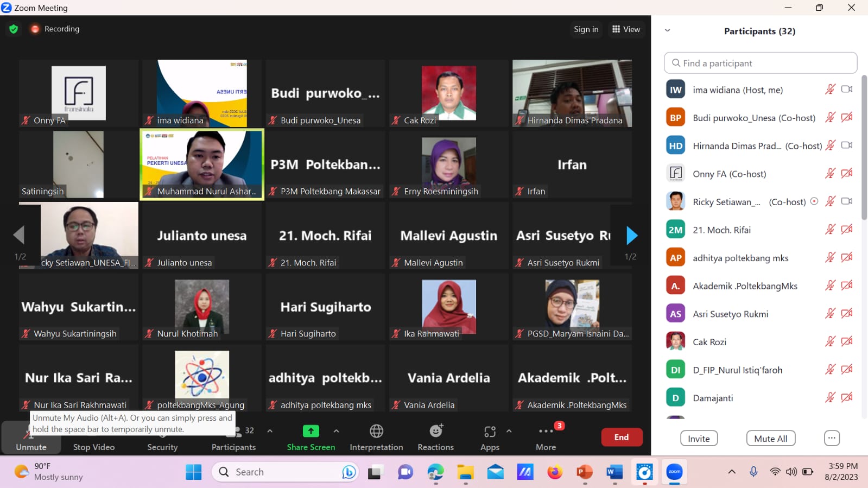Click the D_FIP_Nurul Istiq'faroh DI avatar
The image size is (868, 488).
675,370
